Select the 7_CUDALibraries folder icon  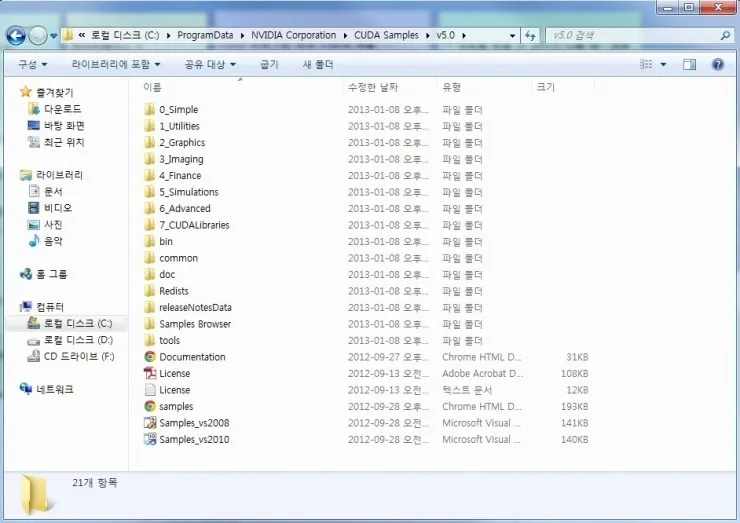coord(150,225)
